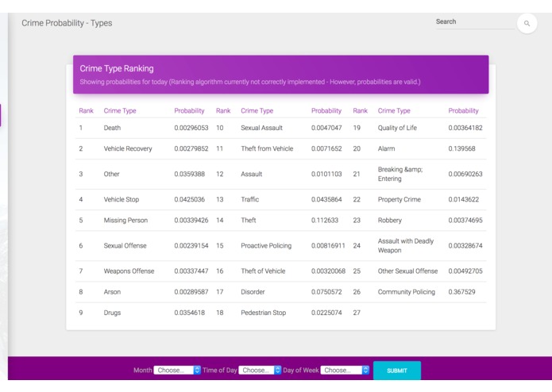Open the Month dropdown
The width and height of the screenshot is (552, 392).
tap(177, 371)
